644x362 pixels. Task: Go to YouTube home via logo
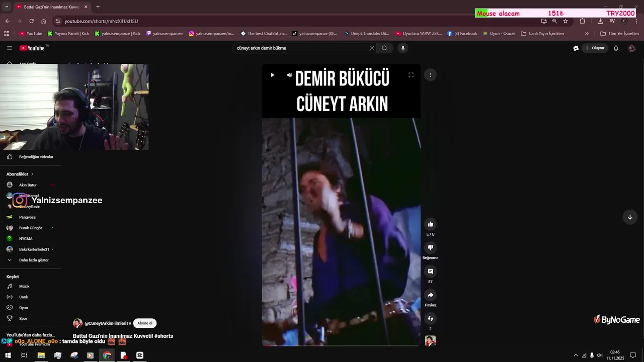coord(33,48)
